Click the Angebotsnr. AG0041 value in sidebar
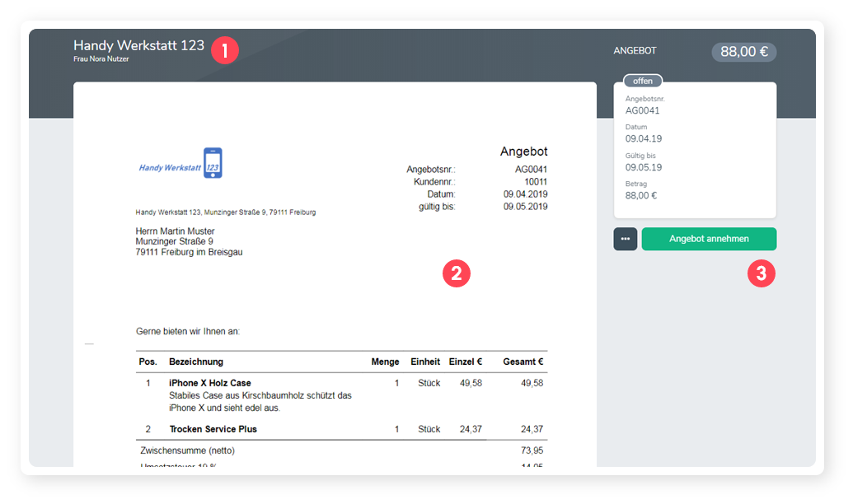This screenshot has width=853, height=504. click(642, 110)
